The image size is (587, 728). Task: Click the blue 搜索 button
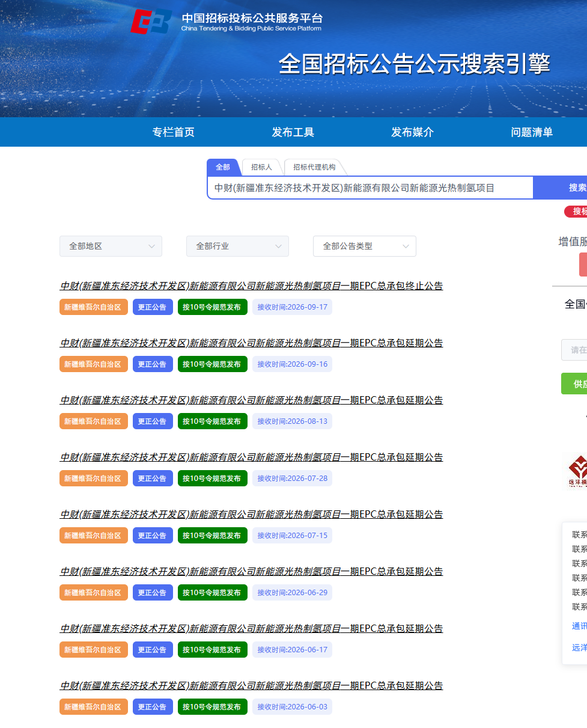pyautogui.click(x=560, y=188)
